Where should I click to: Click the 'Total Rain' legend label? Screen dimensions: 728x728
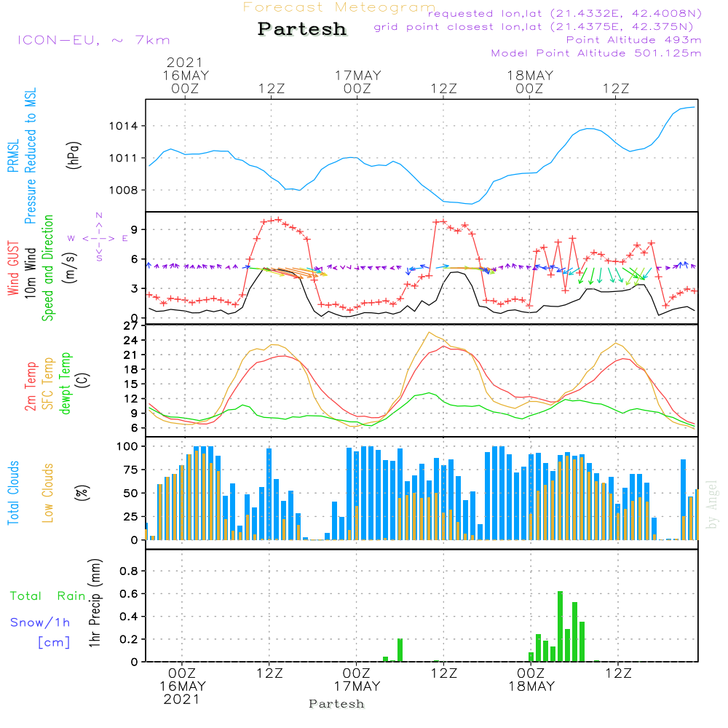pyautogui.click(x=48, y=596)
